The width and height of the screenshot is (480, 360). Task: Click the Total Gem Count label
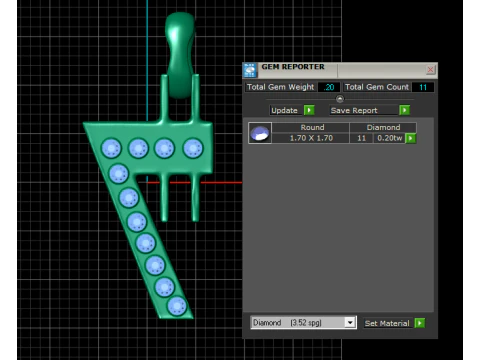click(377, 87)
